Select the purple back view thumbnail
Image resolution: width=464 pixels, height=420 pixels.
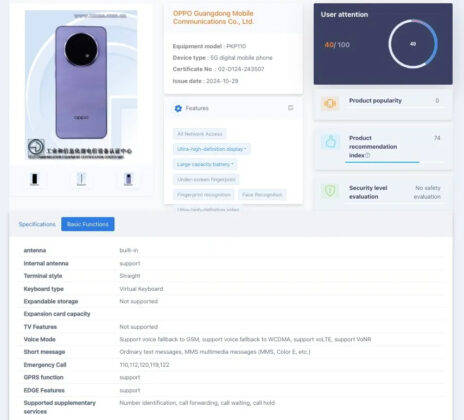128,179
